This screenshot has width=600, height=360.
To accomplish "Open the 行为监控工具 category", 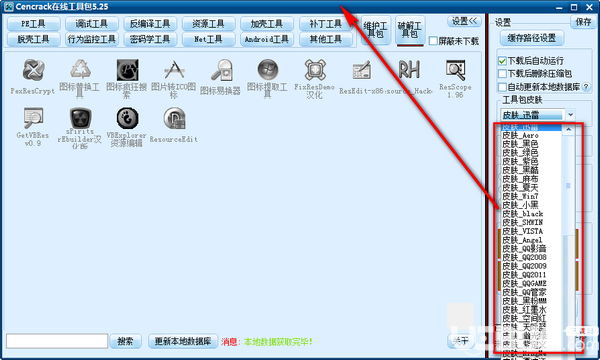I will point(91,39).
